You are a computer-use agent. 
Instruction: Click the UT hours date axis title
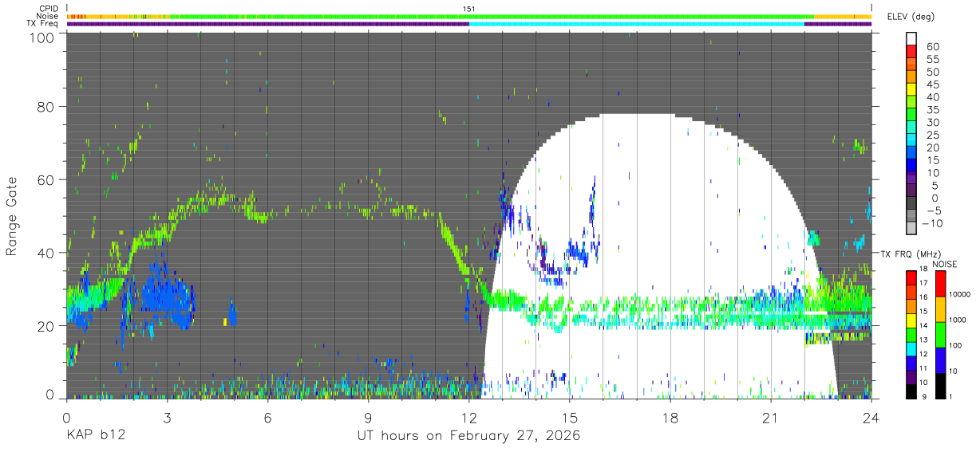point(468,436)
